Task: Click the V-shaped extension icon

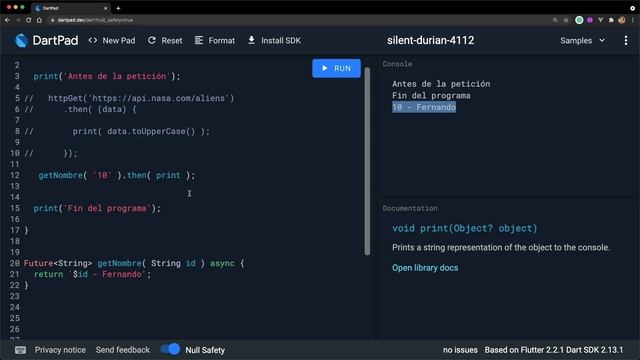Action: coord(600,20)
